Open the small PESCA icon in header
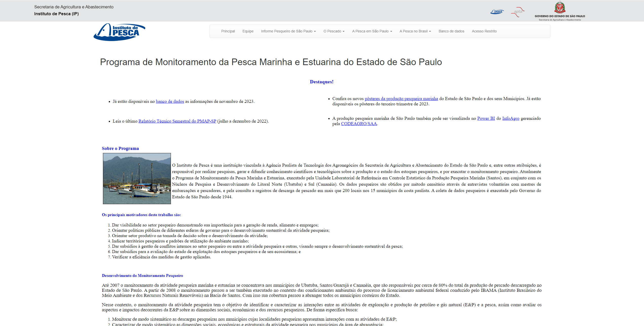 coord(497,11)
